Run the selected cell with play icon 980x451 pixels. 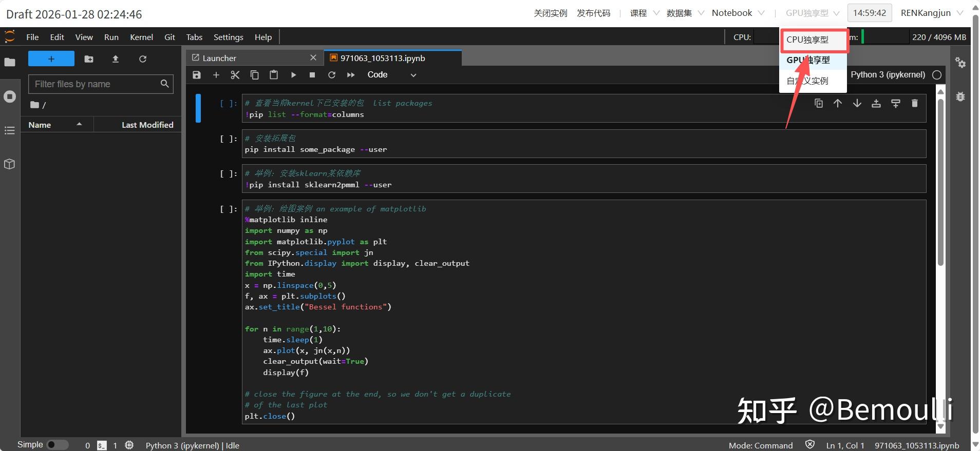pyautogui.click(x=293, y=75)
